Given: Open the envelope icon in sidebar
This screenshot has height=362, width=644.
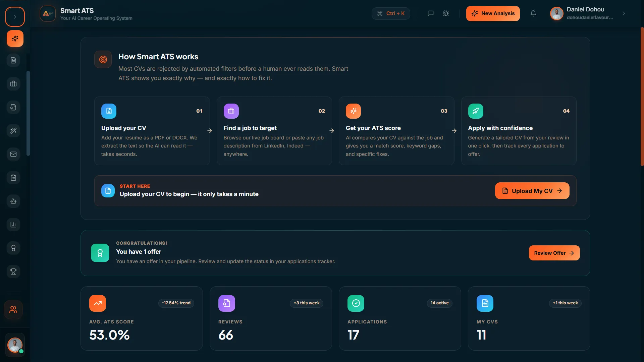Looking at the screenshot, I should [13, 154].
